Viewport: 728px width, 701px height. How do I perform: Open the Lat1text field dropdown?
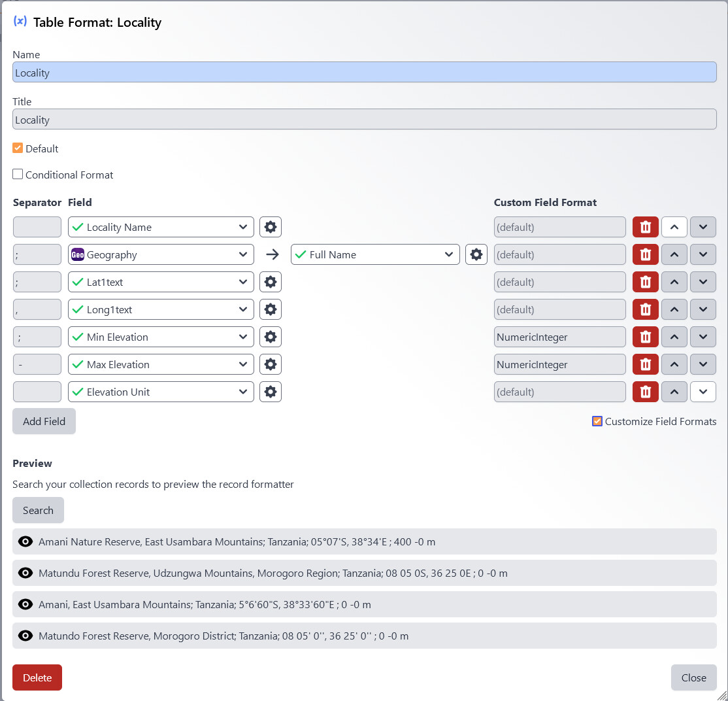161,282
